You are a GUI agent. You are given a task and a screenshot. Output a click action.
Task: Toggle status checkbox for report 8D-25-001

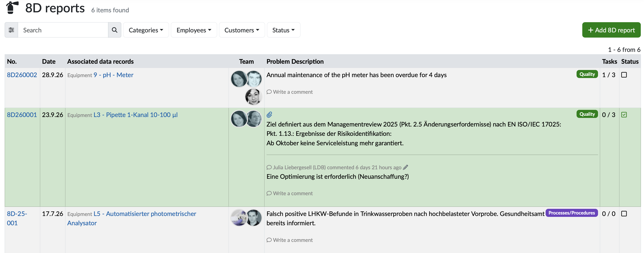point(624,213)
